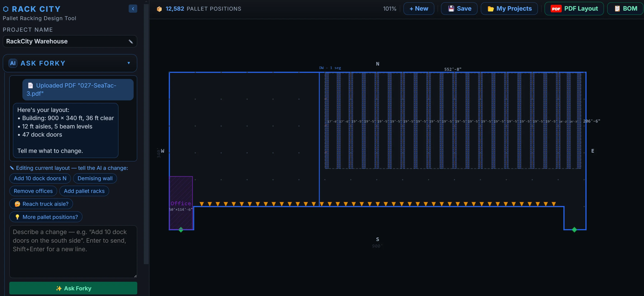Save the current project
Image resolution: width=644 pixels, height=296 pixels.
(x=459, y=9)
